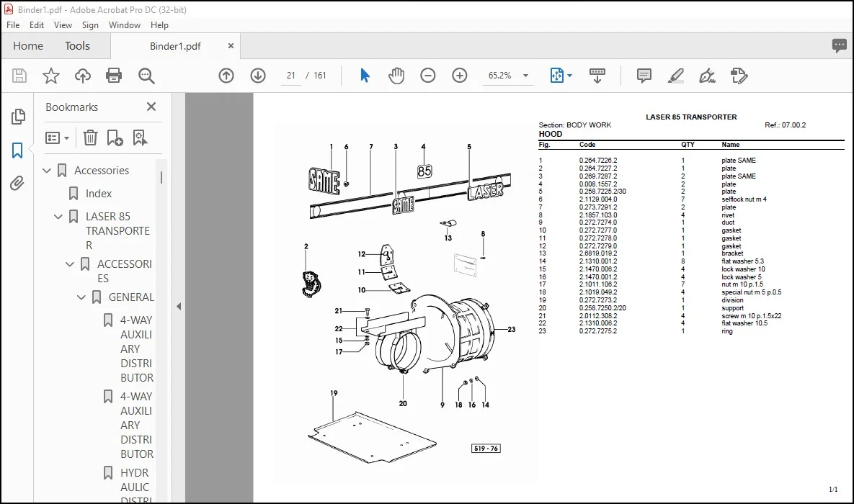The height and width of the screenshot is (504, 854).
Task: Select the arrow selection tool
Action: pyautogui.click(x=365, y=76)
